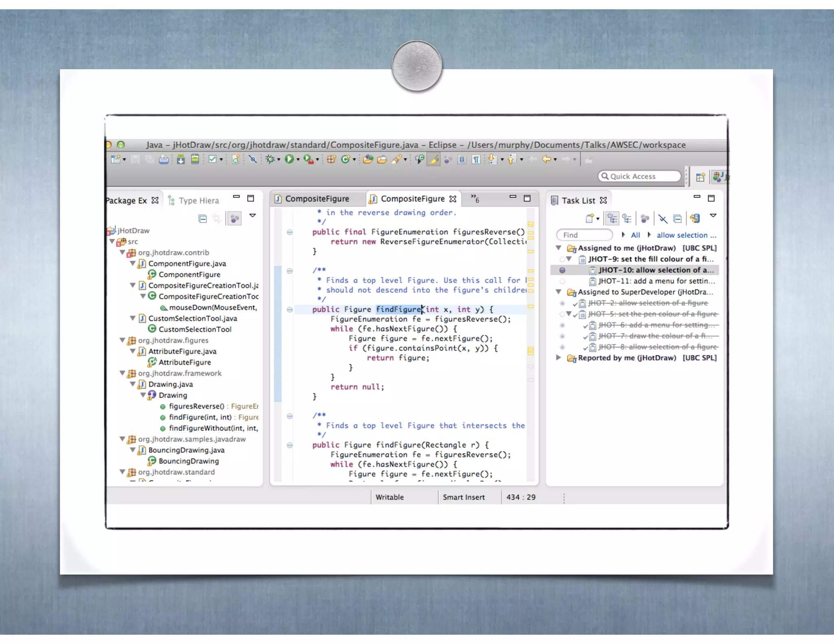This screenshot has height=644, width=834.
Task: Click Collapse All icon in Task List toolbar
Action: (677, 219)
